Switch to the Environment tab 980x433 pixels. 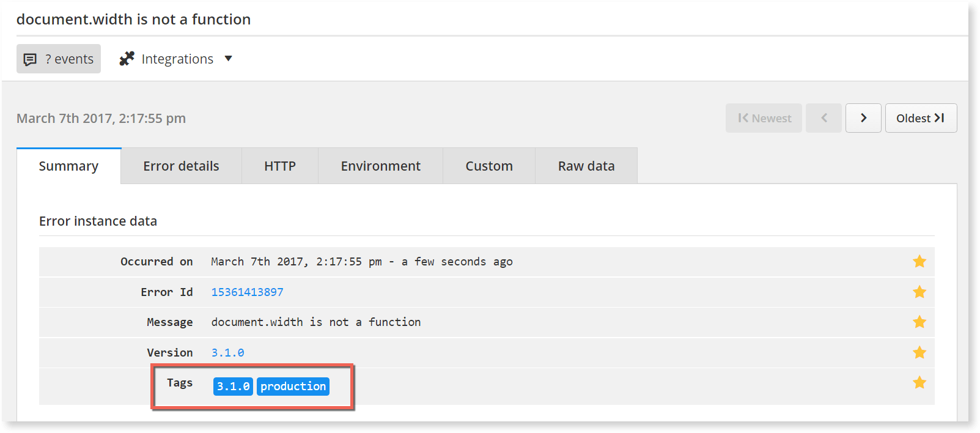(380, 166)
